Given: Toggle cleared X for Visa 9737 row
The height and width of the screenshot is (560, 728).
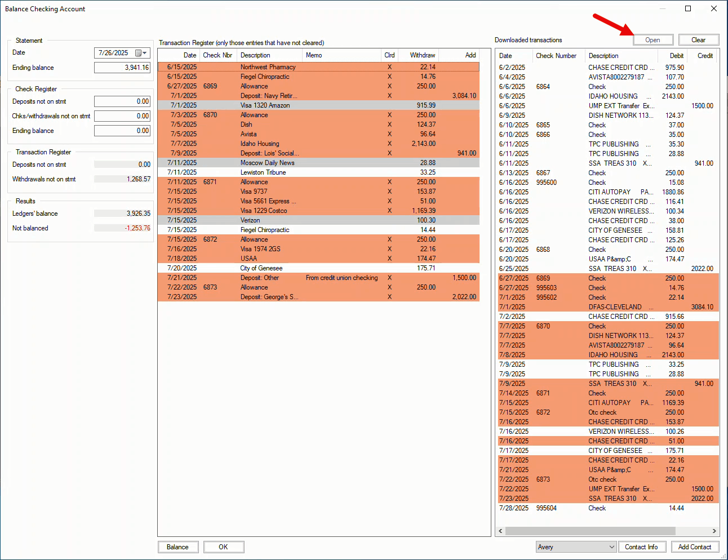Looking at the screenshot, I should pyautogui.click(x=389, y=192).
